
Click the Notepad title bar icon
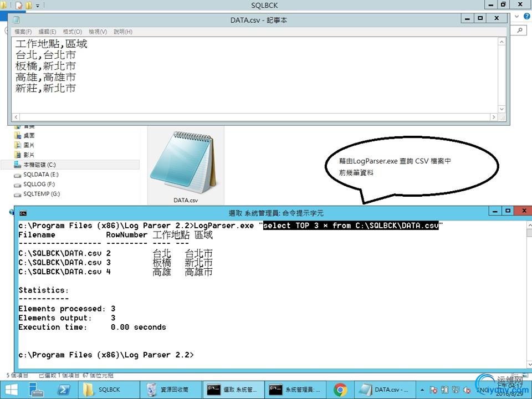tap(16, 20)
